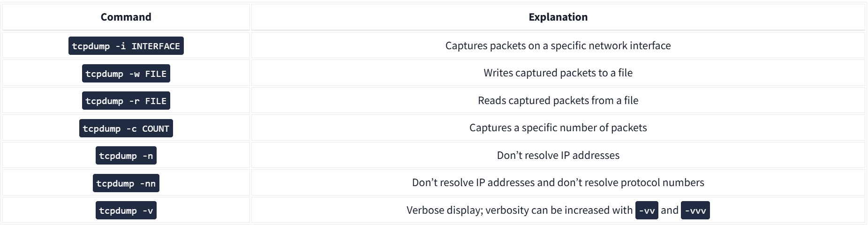Click the 'tcpdump -r FILE' code block

pyautogui.click(x=126, y=101)
